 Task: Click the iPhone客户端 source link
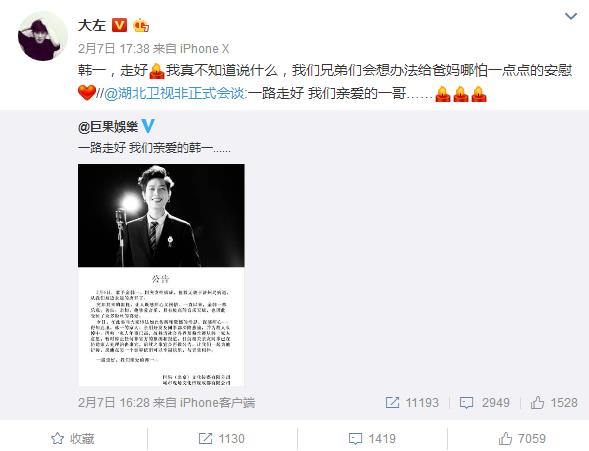click(x=217, y=403)
